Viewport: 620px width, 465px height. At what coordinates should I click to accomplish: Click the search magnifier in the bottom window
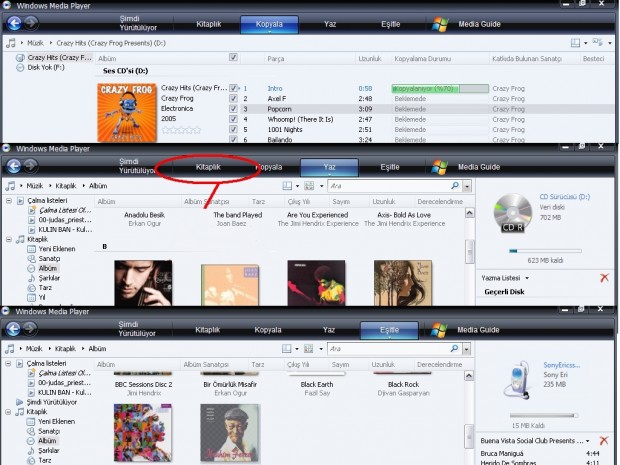[454, 348]
